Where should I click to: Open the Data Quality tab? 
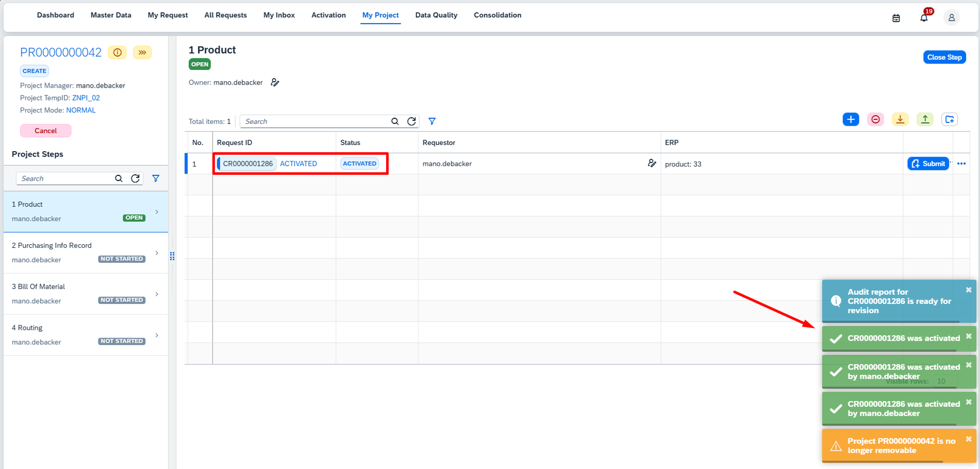(436, 15)
